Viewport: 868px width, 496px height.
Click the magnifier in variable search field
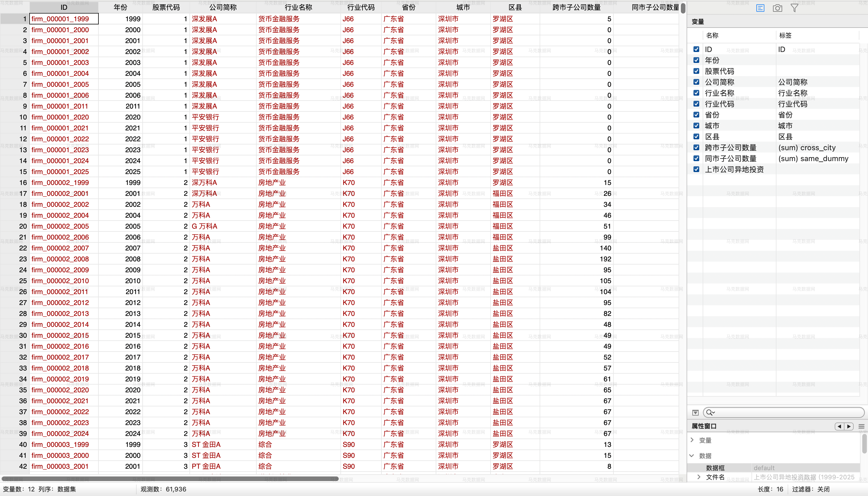coord(710,412)
